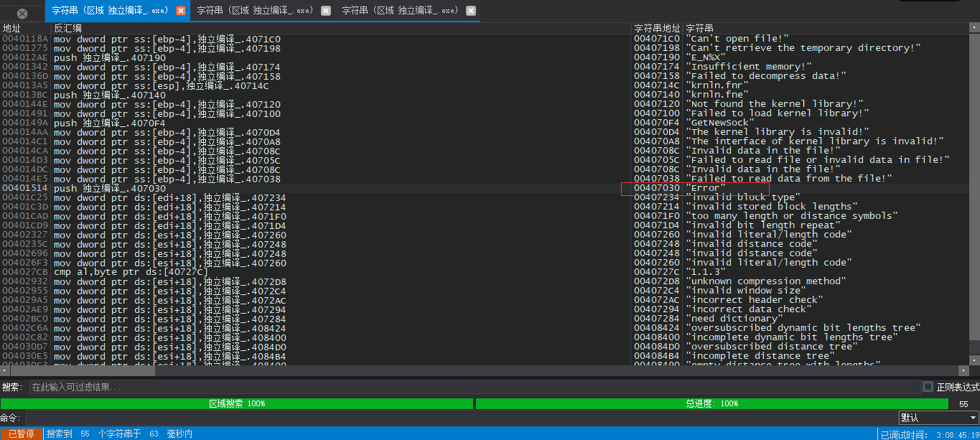This screenshot has width=980, height=440.
Task: Close the first 字符串 tab with its red X
Action: click(181, 11)
